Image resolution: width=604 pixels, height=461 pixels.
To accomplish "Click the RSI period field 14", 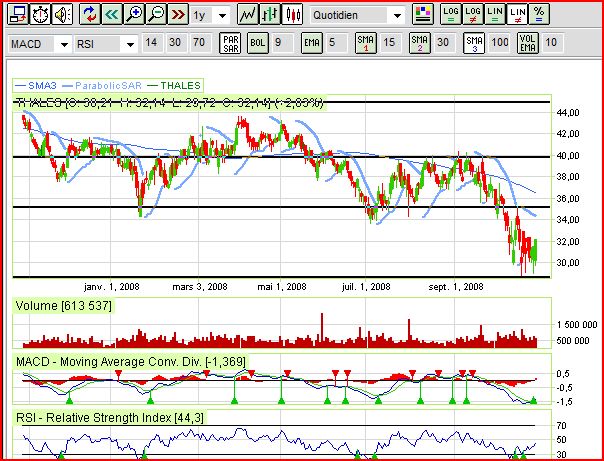I will [x=152, y=42].
